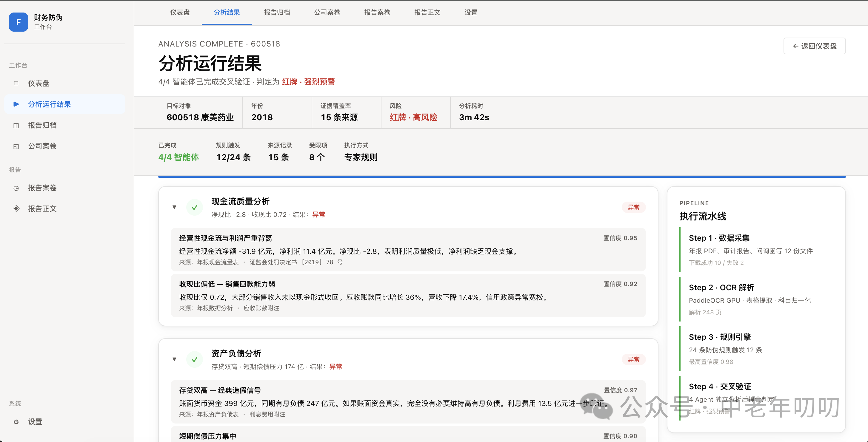This screenshot has width=868, height=442.
Task: Click the 600518 康美药业 target value
Action: click(200, 117)
